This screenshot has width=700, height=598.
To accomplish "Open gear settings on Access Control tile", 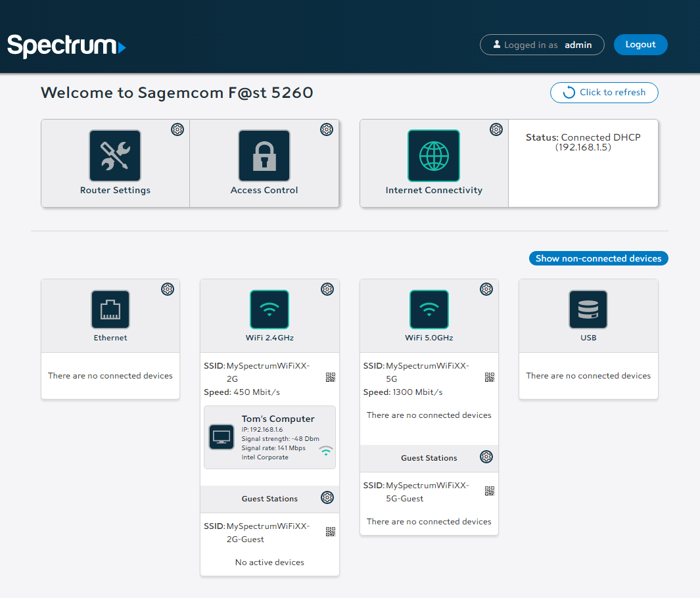I will click(x=327, y=129).
